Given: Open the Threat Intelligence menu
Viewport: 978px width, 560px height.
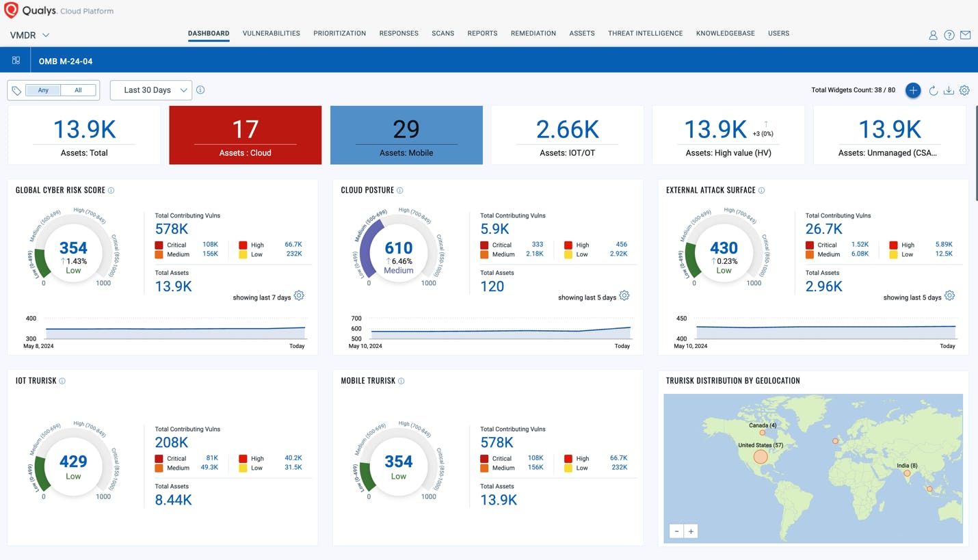Looking at the screenshot, I should tap(645, 33).
